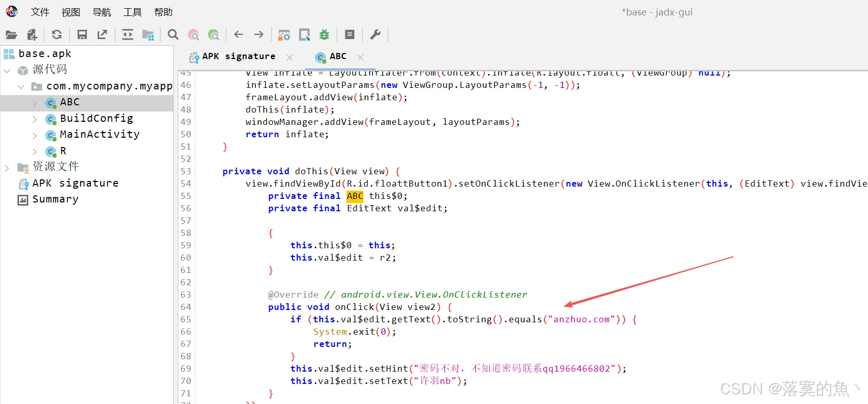Click the BuildConfig class icon in the tree
868x404 pixels.
(50, 119)
